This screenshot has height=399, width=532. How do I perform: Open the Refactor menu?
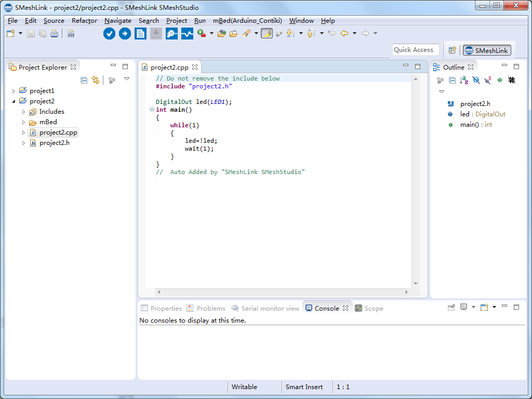[x=84, y=21]
